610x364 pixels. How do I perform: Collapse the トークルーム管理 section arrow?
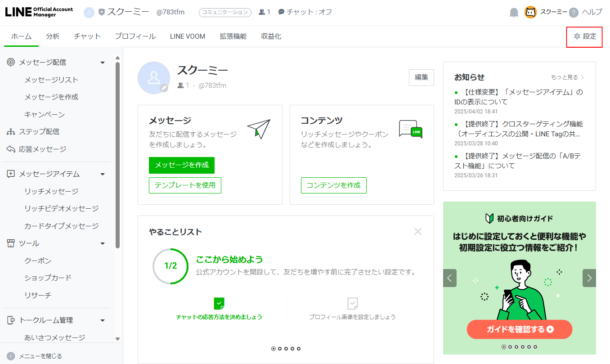103,320
